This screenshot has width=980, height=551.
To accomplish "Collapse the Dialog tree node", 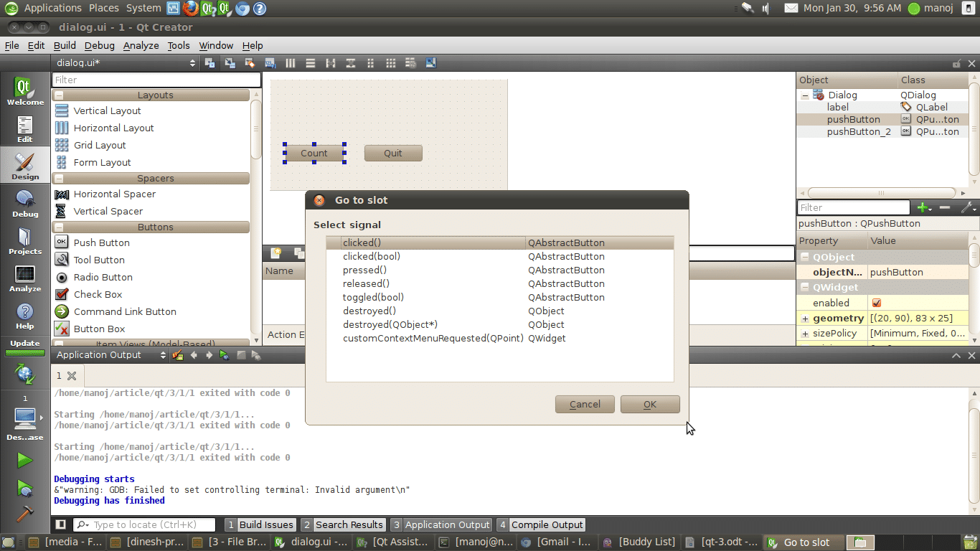I will pos(805,95).
